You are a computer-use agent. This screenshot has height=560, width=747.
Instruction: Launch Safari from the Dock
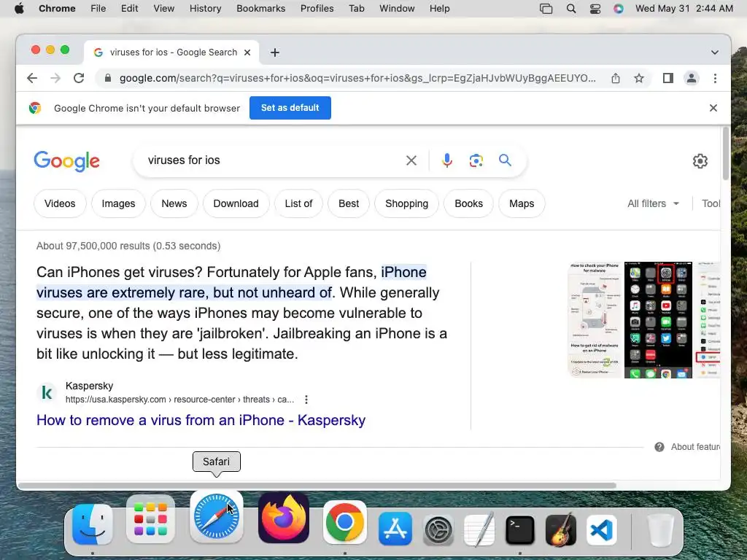(217, 517)
